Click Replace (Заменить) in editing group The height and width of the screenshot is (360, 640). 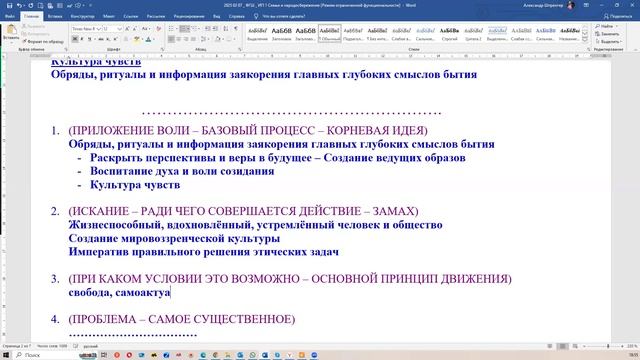pyautogui.click(x=607, y=34)
